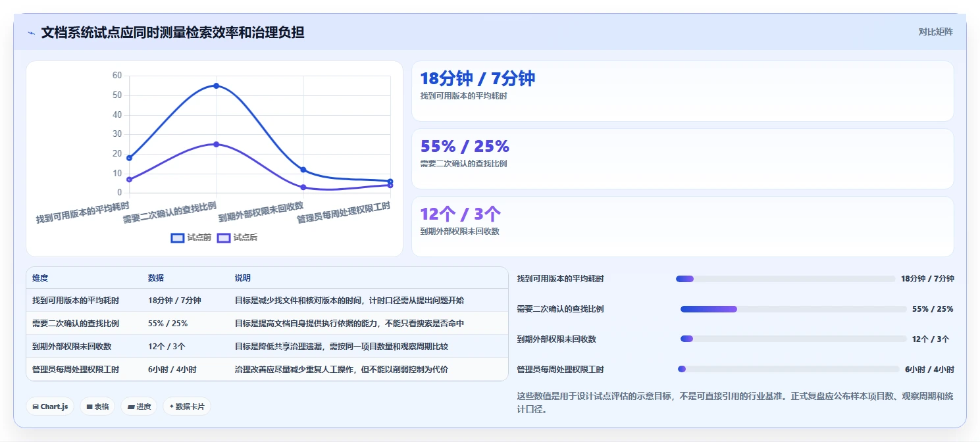Image resolution: width=980 pixels, height=442 pixels.
Task: Click chart axis label 需要二次确认的查找比例
Action: 170,213
